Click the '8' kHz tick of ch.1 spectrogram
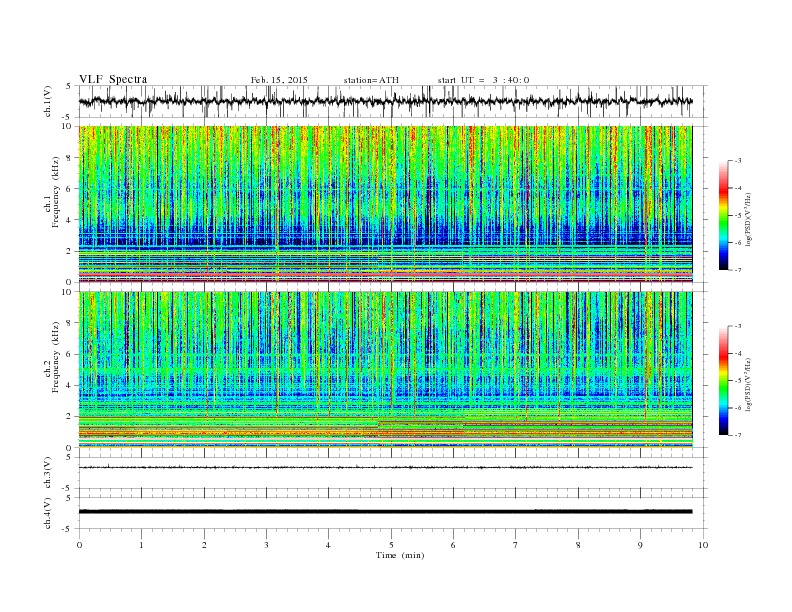The image size is (792, 612). tap(70, 158)
